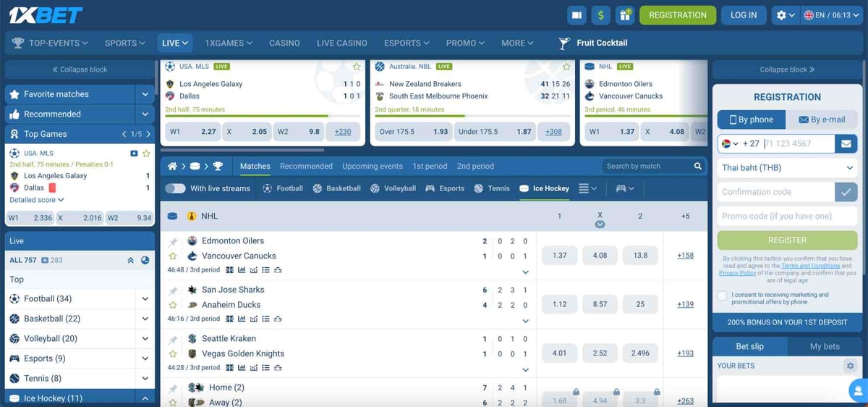Click the search magnifier icon

click(698, 166)
